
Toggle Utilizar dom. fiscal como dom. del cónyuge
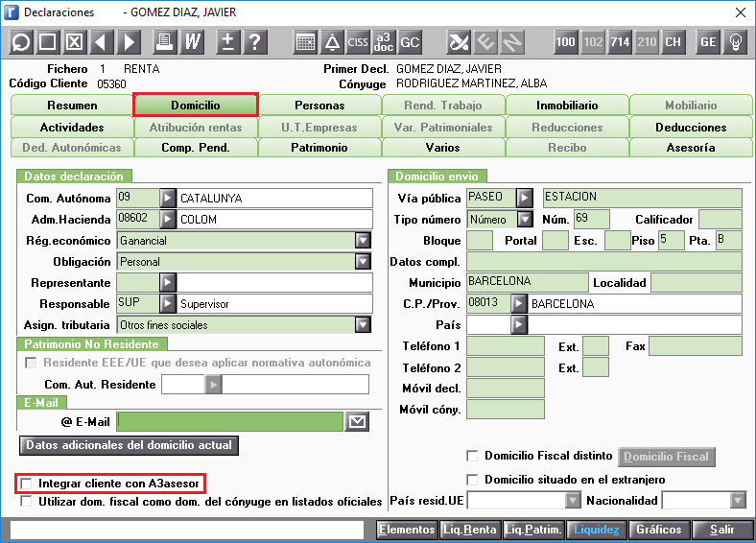(26, 501)
